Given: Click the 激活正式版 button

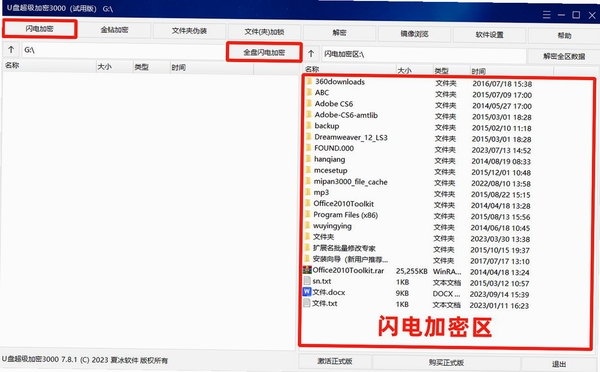Looking at the screenshot, I should click(335, 361).
